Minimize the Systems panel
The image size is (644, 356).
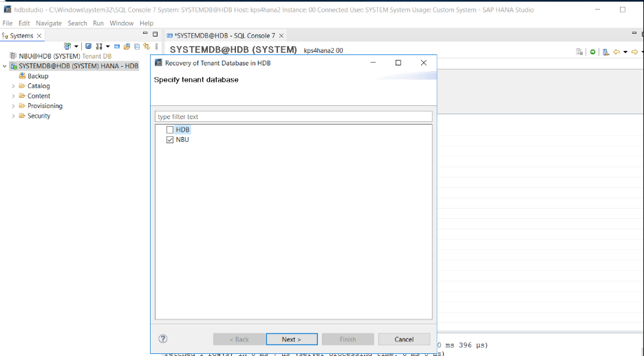pos(145,33)
